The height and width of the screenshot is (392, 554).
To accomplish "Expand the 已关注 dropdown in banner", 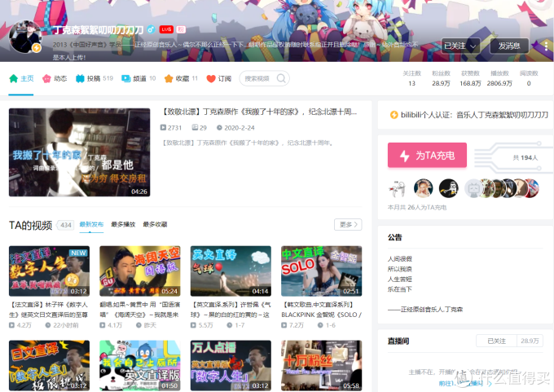I will click(x=460, y=46).
